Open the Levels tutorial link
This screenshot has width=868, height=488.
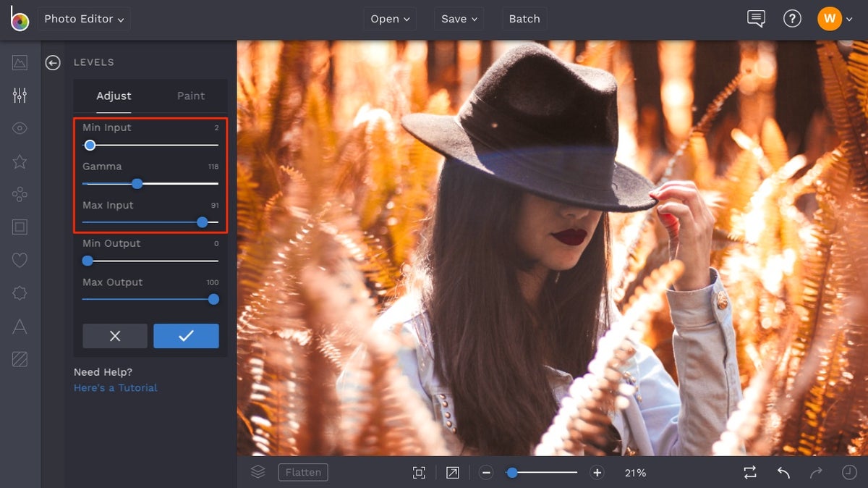click(x=114, y=387)
